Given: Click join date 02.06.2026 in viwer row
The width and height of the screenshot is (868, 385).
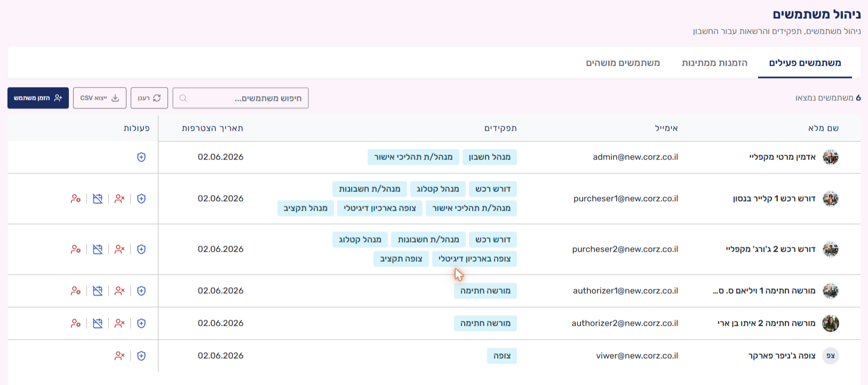Looking at the screenshot, I should [220, 356].
